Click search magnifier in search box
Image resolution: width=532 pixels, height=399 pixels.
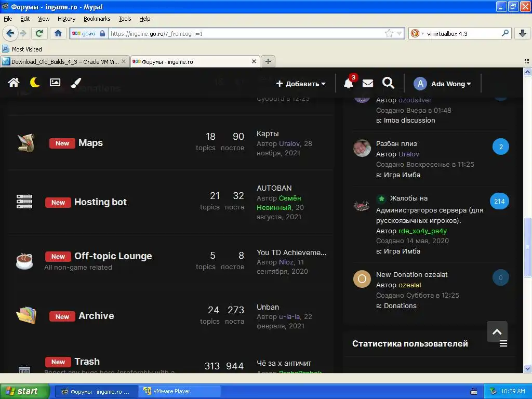coord(505,33)
